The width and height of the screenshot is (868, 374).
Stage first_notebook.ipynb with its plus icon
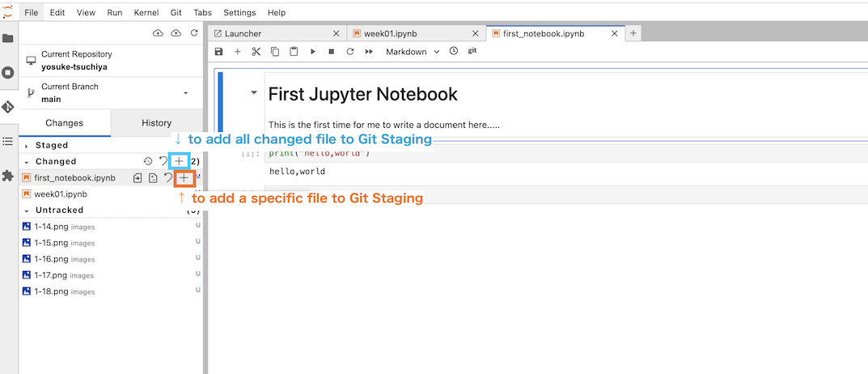coord(184,177)
